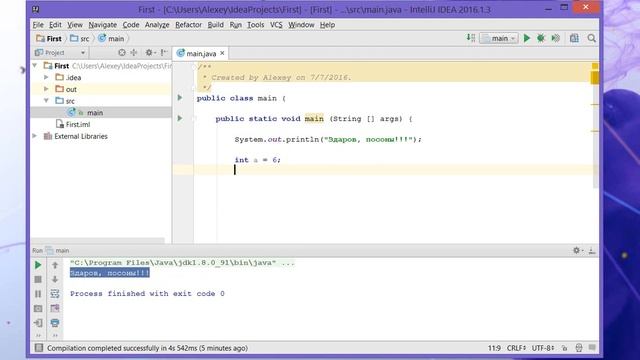Run the main method with its gutter arrow
This screenshot has height=360, width=640.
[180, 118]
